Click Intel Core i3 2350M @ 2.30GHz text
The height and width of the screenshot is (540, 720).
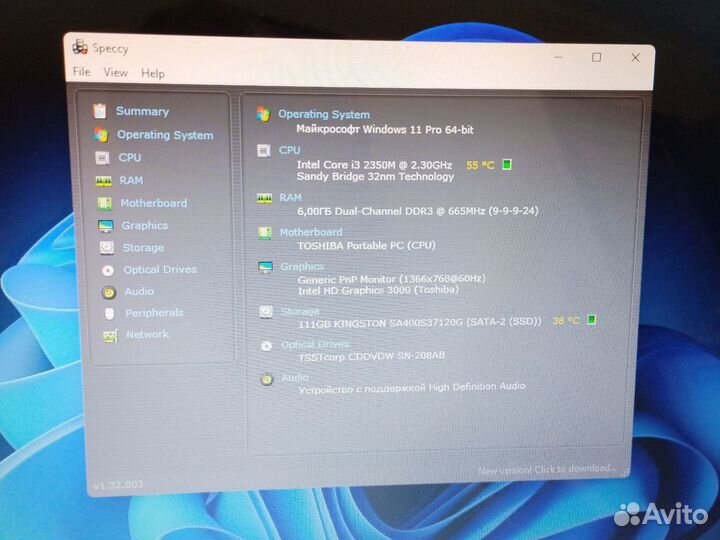coord(374,165)
